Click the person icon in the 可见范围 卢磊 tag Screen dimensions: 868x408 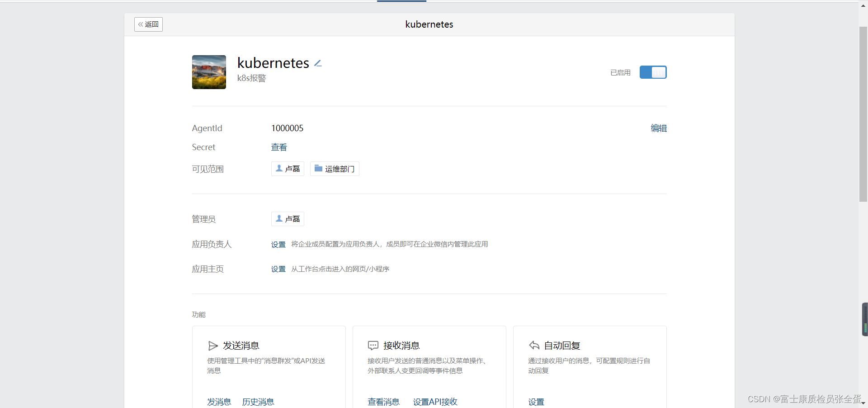tap(279, 168)
